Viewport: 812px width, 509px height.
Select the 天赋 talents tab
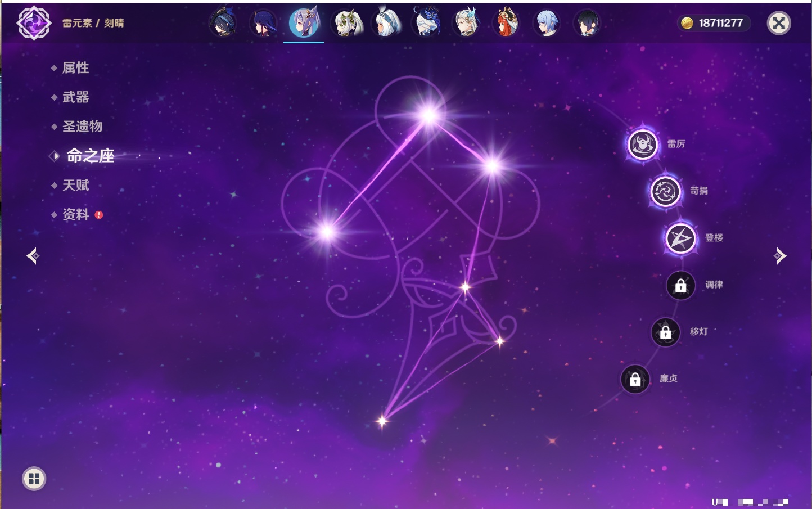coord(75,185)
